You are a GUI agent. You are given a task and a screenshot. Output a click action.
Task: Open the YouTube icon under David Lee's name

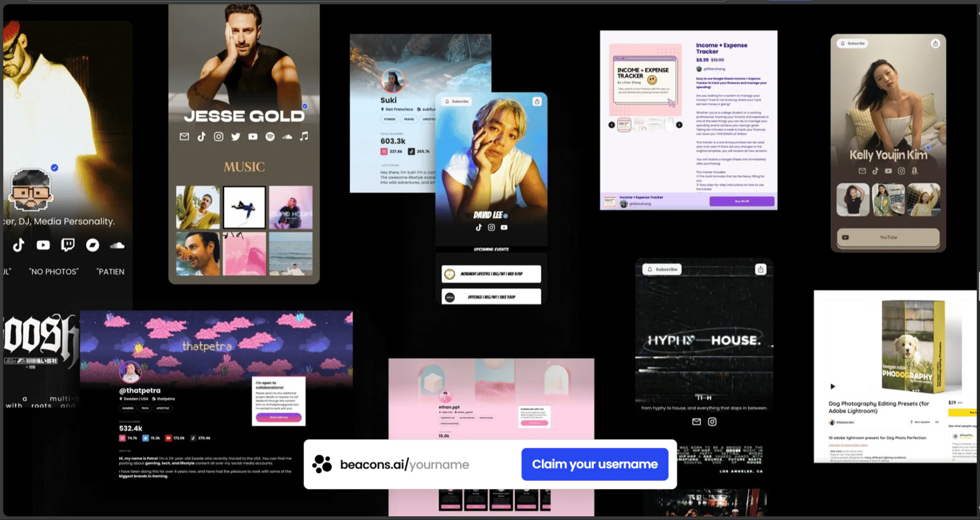pyautogui.click(x=504, y=227)
